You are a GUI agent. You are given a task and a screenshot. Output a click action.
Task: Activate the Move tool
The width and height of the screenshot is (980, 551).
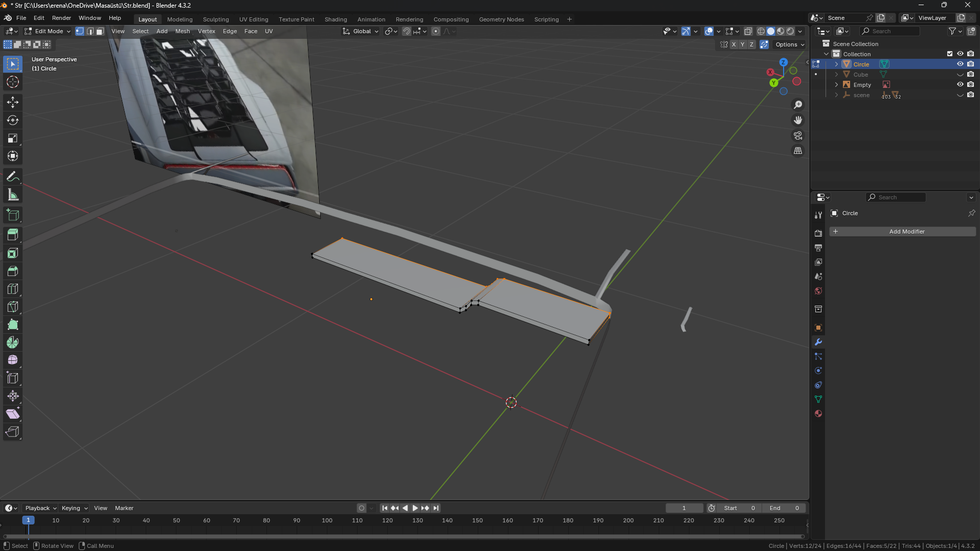pos(13,102)
